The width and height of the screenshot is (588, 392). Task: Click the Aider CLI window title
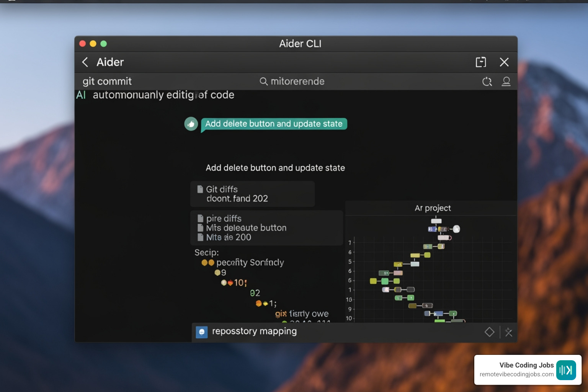[x=300, y=44]
